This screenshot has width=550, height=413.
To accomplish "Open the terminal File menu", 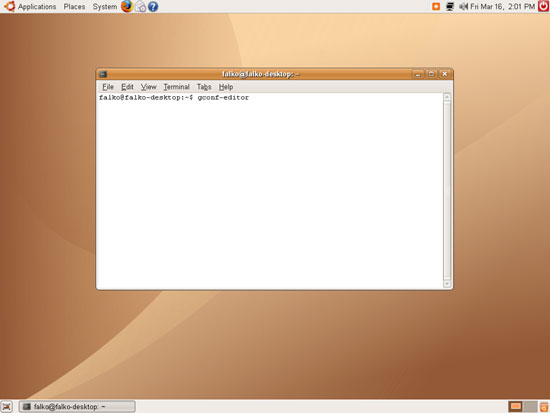I will pos(108,87).
